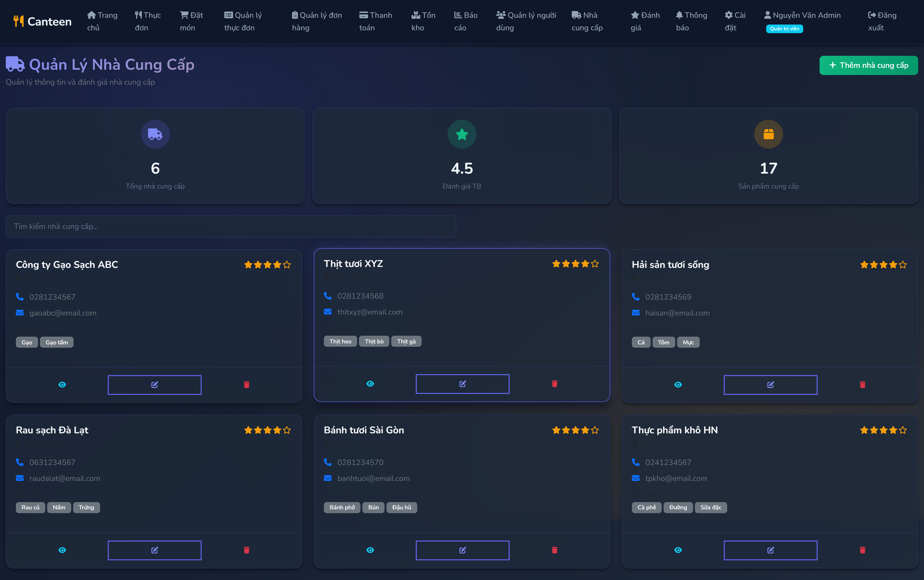
Task: Delete the Thịt tươi XYZ supplier
Action: click(x=554, y=384)
